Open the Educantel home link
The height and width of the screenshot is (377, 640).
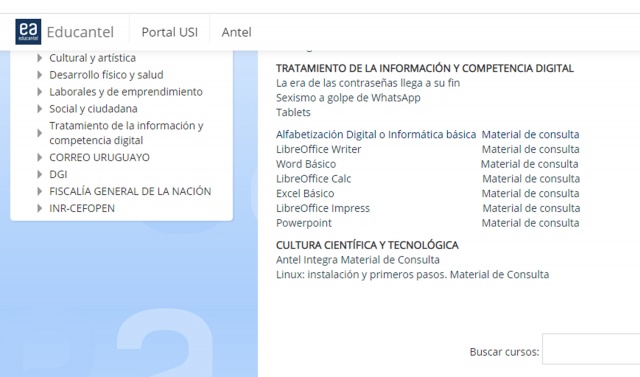(x=80, y=32)
